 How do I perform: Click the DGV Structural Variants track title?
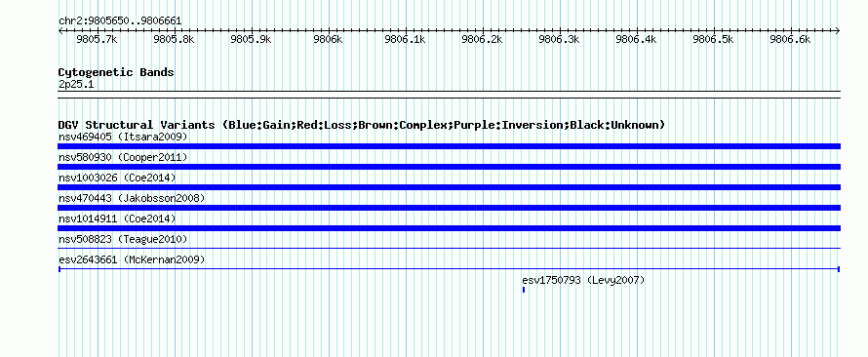pyautogui.click(x=362, y=125)
